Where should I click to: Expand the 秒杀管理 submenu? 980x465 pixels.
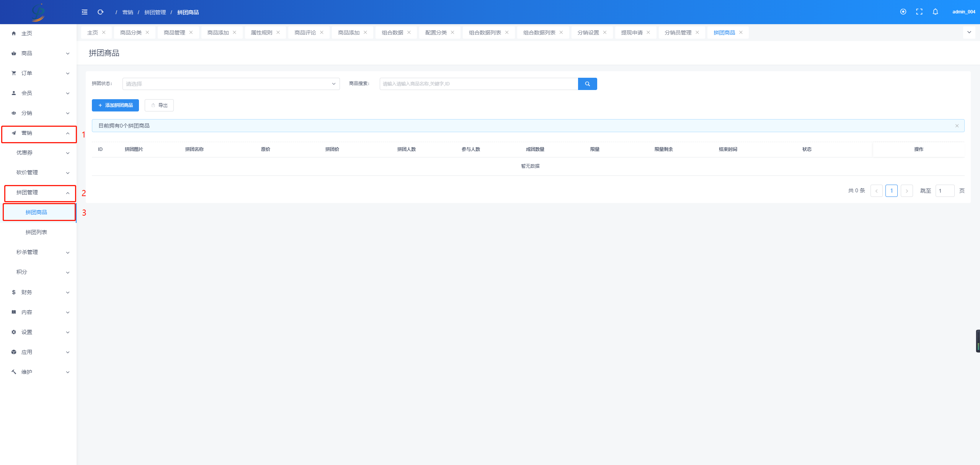pyautogui.click(x=38, y=252)
